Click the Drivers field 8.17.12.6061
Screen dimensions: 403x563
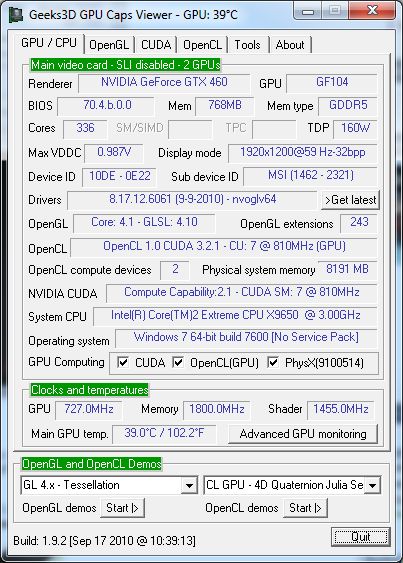pos(192,200)
